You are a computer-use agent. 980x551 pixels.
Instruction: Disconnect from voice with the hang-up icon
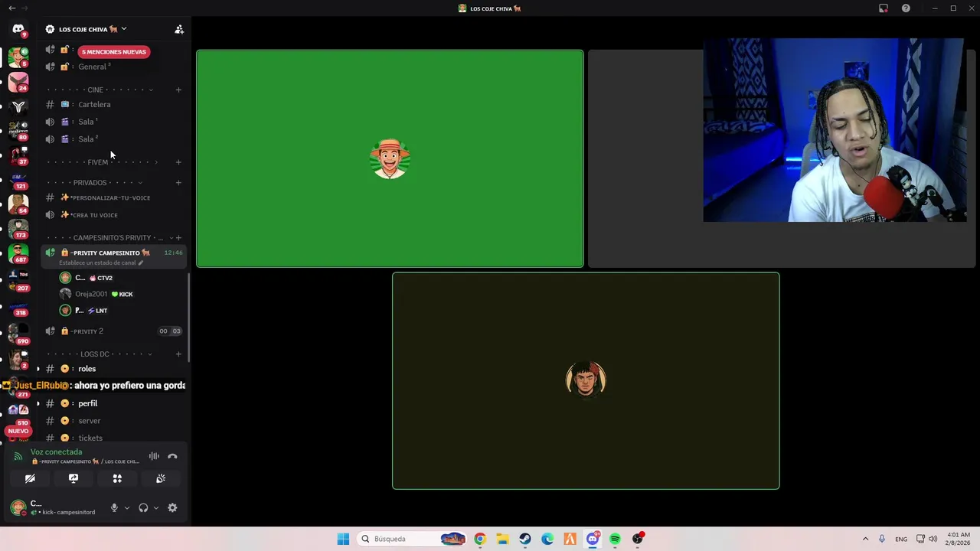click(172, 456)
